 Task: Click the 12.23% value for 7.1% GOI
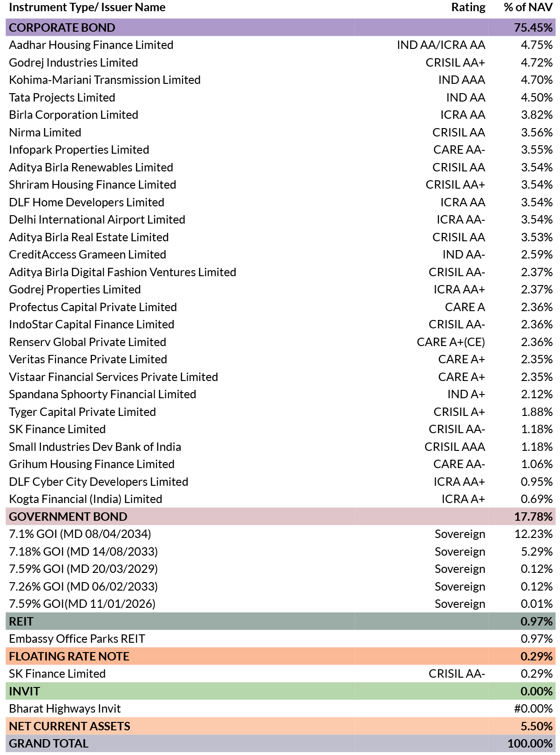click(x=533, y=534)
